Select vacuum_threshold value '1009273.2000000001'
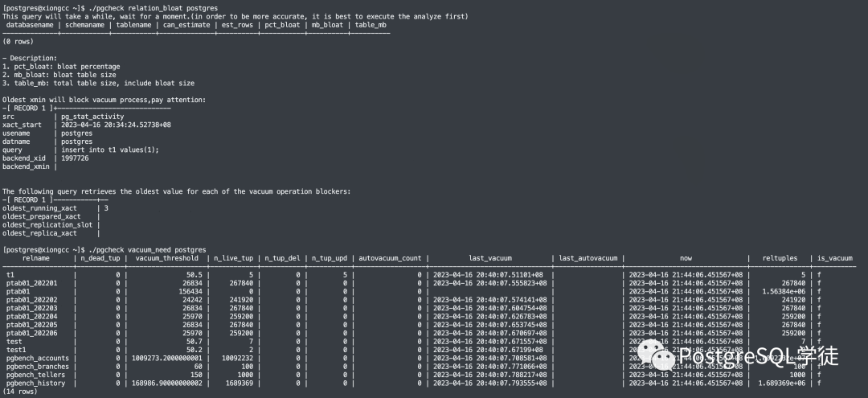 click(167, 358)
